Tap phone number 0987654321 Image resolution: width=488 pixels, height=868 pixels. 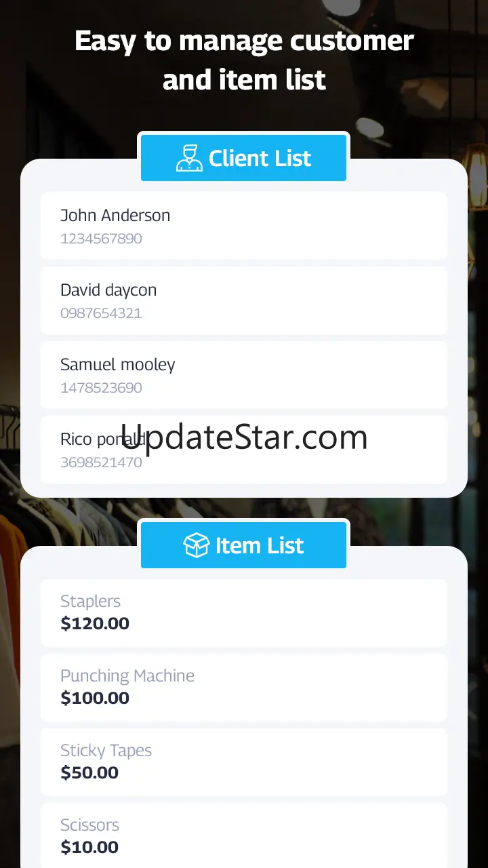point(101,313)
